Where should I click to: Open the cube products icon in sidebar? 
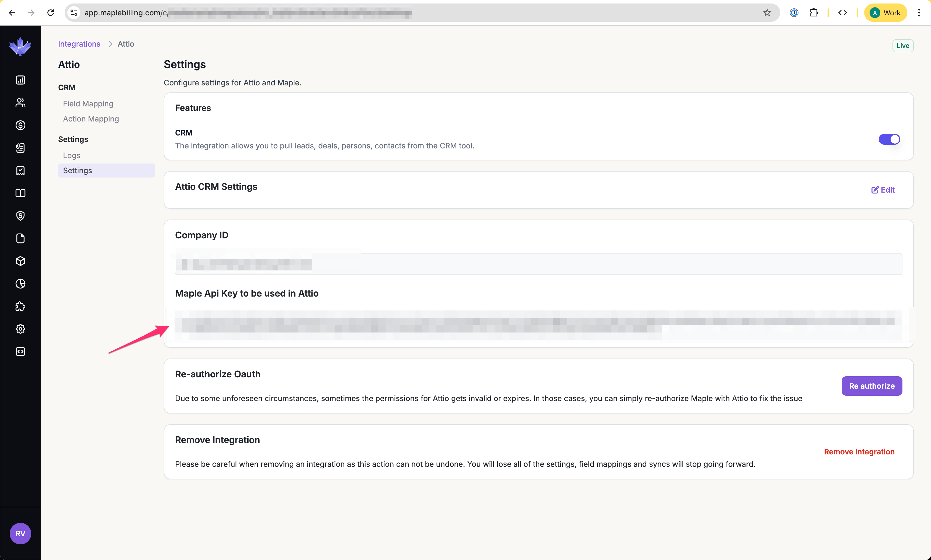click(x=20, y=261)
